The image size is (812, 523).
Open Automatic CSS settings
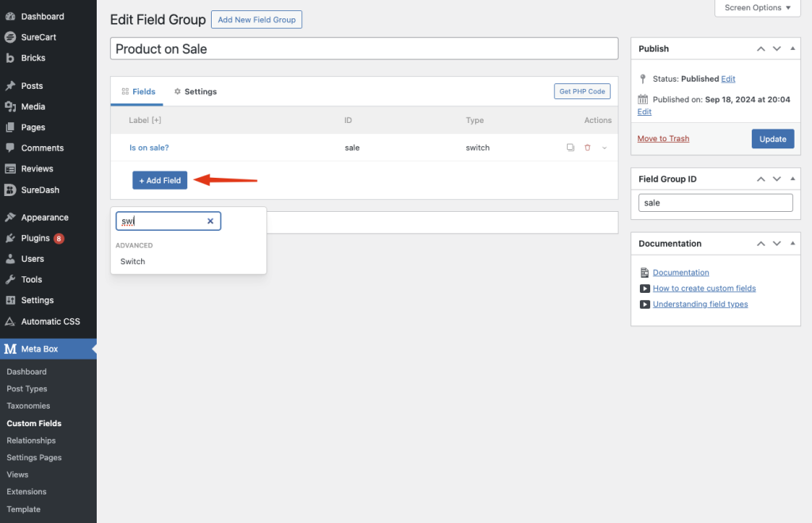51,321
